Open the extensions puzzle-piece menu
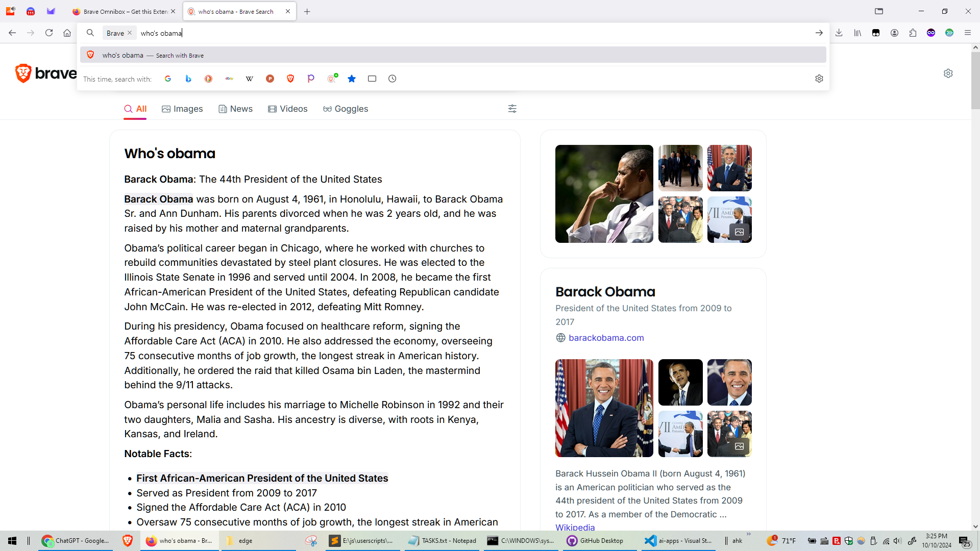 pos(913,33)
